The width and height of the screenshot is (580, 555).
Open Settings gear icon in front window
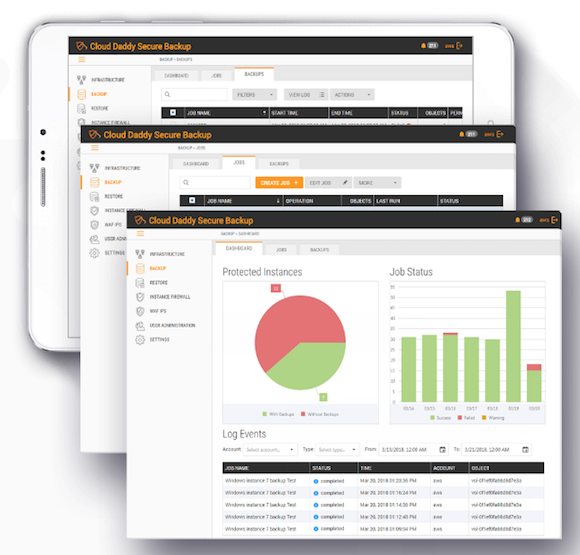click(140, 340)
